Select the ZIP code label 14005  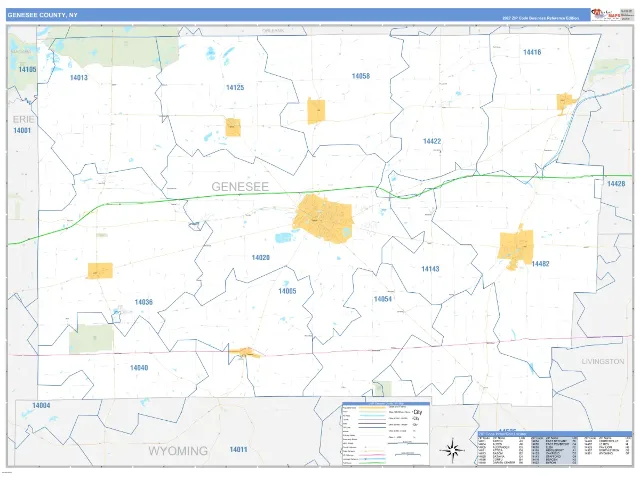[x=287, y=291]
